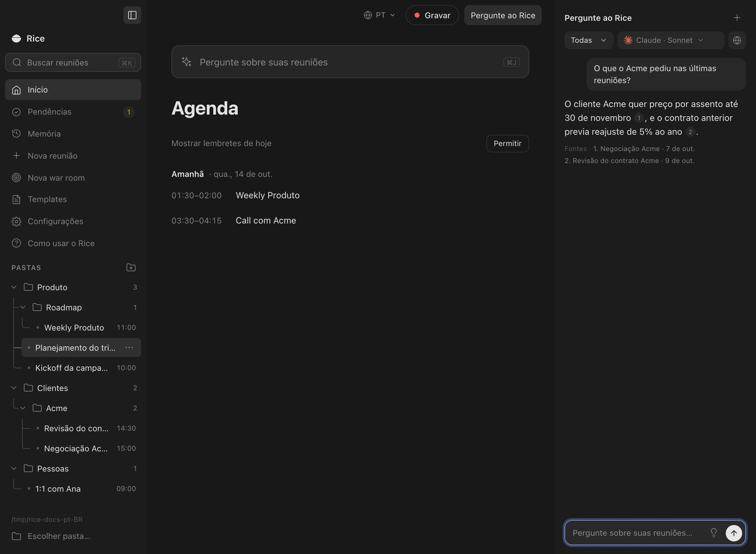Click the lightbulb suggestions icon

click(x=714, y=533)
